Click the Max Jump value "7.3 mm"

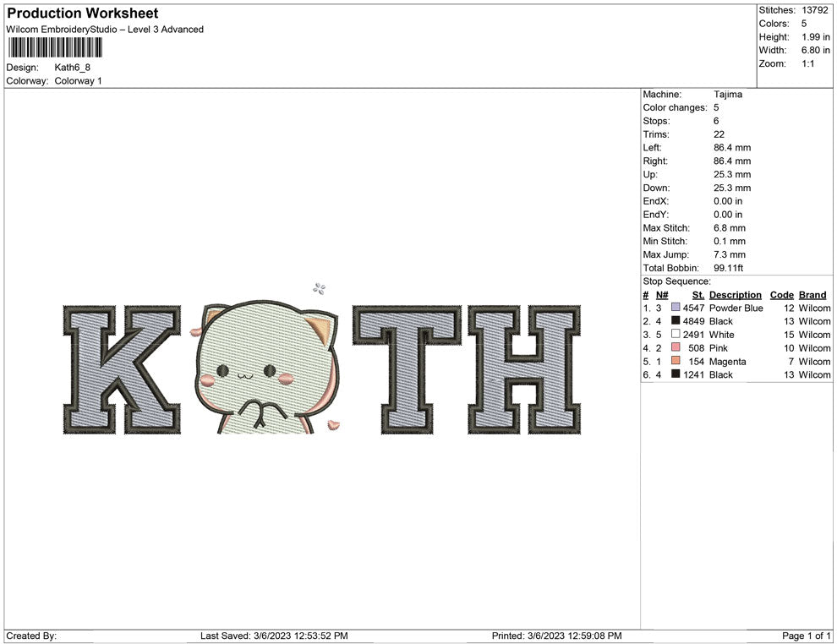[730, 254]
